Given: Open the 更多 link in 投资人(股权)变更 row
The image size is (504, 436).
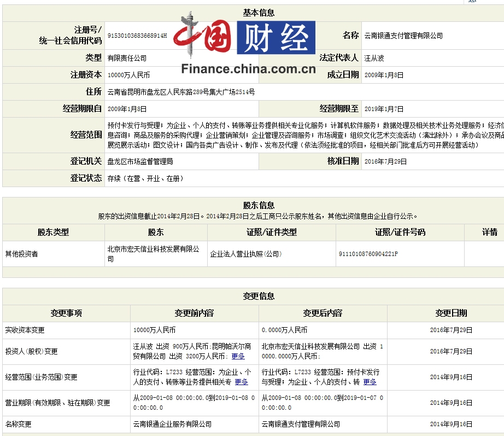Looking at the screenshot, I should tap(238, 356).
